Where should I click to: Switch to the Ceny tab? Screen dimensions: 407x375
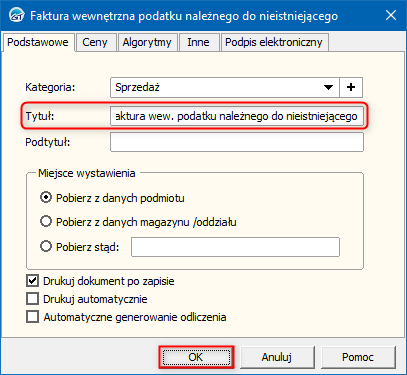[95, 42]
